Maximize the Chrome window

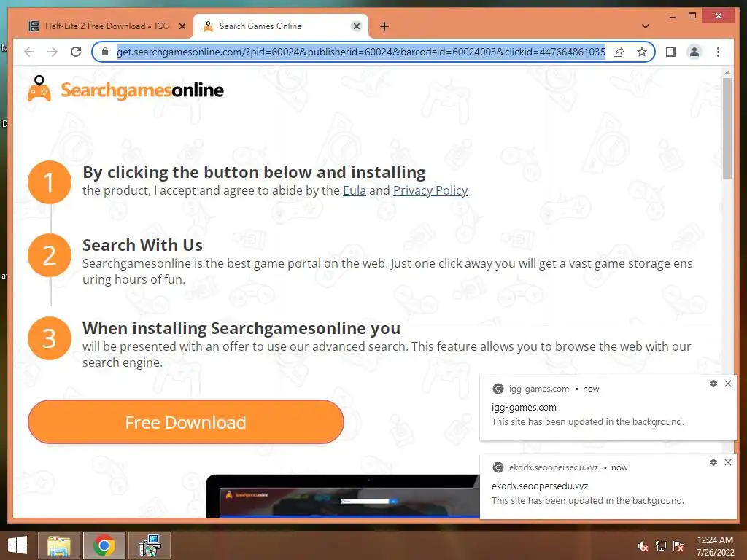[x=692, y=16]
